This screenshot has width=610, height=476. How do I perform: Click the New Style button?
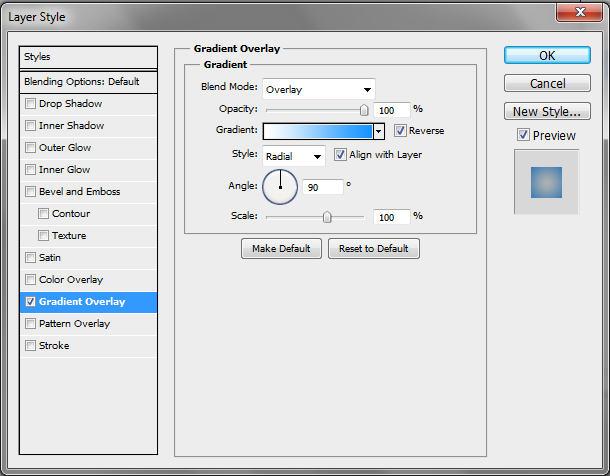coord(547,111)
